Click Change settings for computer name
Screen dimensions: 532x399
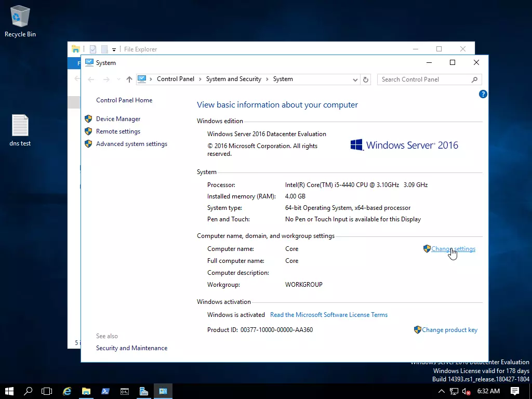(x=453, y=249)
